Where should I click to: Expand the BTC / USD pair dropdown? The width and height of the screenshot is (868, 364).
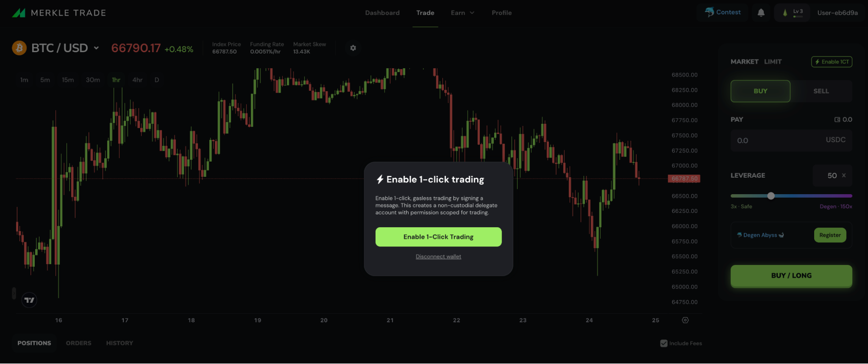pos(96,48)
